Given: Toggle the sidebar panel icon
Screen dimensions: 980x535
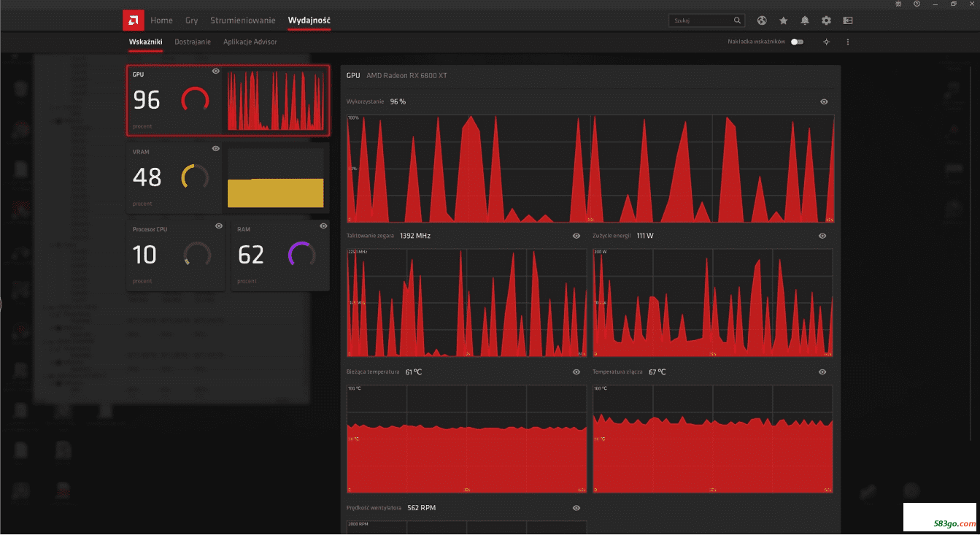Looking at the screenshot, I should pyautogui.click(x=848, y=20).
